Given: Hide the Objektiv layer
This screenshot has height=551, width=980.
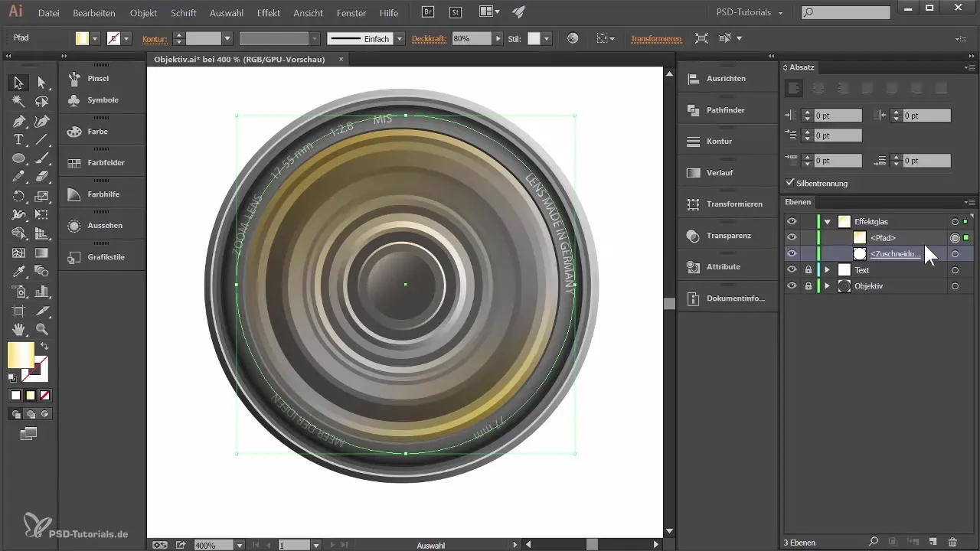Looking at the screenshot, I should 792,285.
